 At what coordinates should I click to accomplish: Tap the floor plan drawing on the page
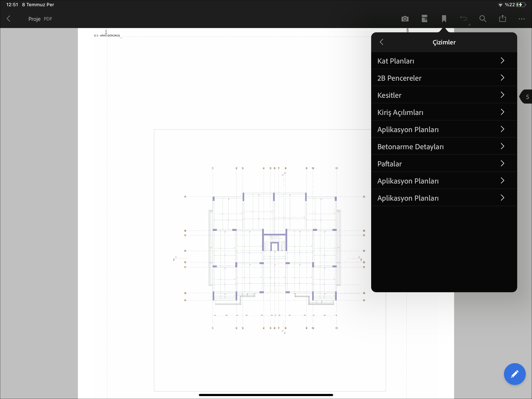pyautogui.click(x=274, y=248)
